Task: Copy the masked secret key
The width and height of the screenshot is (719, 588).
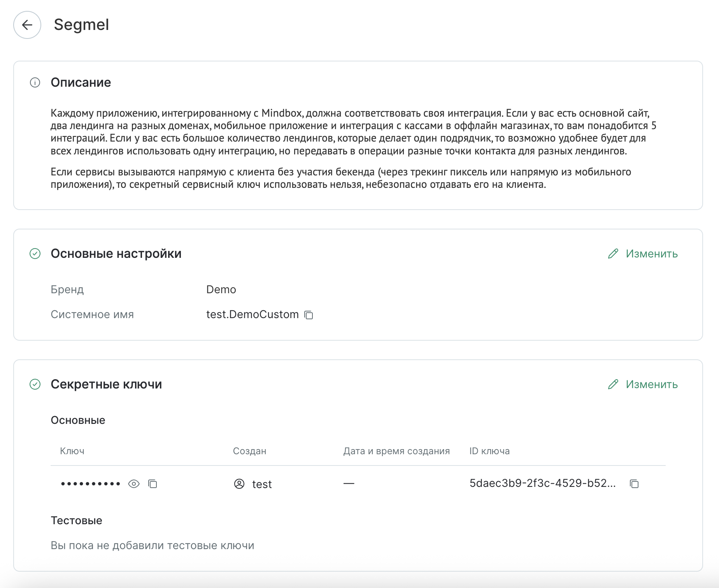Action: 153,484
